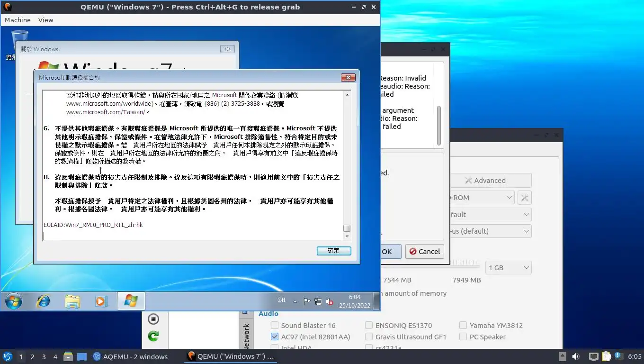Click the host panel clock showing 6:05
The image size is (644, 364).
[635, 356]
